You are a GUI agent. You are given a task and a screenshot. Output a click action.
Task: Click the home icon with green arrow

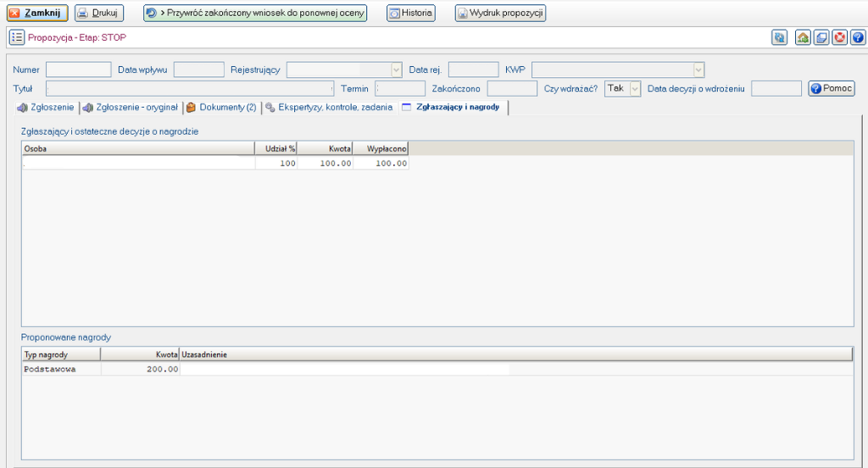(803, 37)
